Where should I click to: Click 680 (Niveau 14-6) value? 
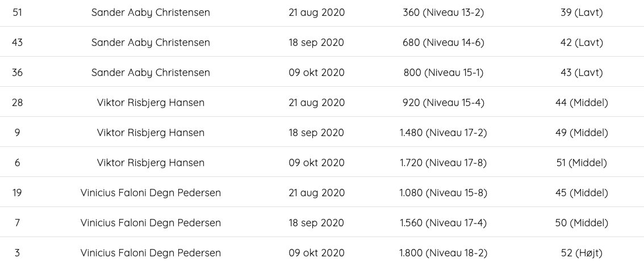pyautogui.click(x=443, y=43)
